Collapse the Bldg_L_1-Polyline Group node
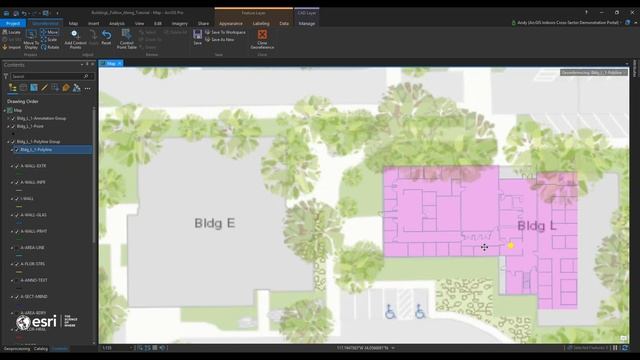The width and height of the screenshot is (640, 360). click(x=8, y=142)
